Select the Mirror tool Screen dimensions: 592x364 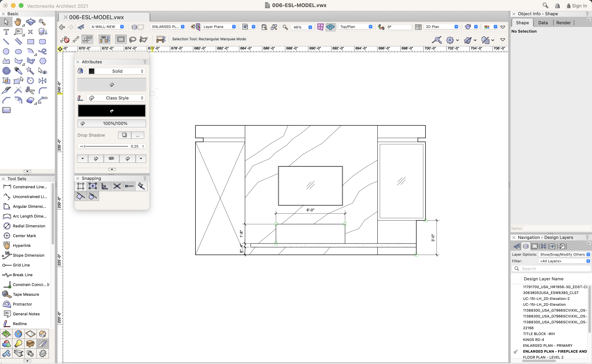coord(42,81)
